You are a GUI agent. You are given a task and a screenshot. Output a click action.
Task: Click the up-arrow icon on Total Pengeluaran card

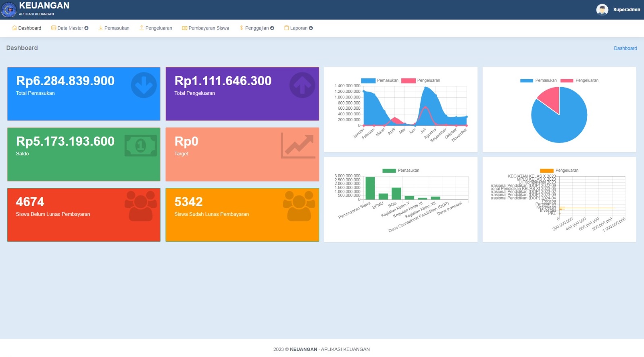click(302, 85)
